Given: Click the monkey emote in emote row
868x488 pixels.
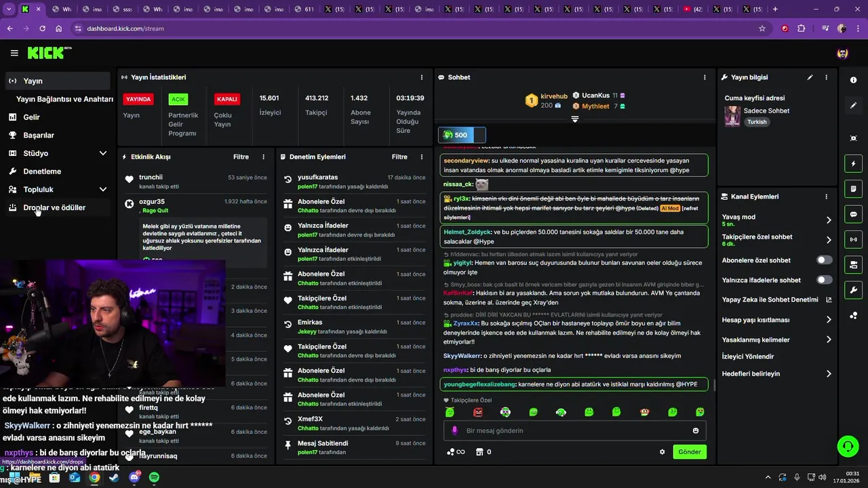Looking at the screenshot, I should pos(644,412).
